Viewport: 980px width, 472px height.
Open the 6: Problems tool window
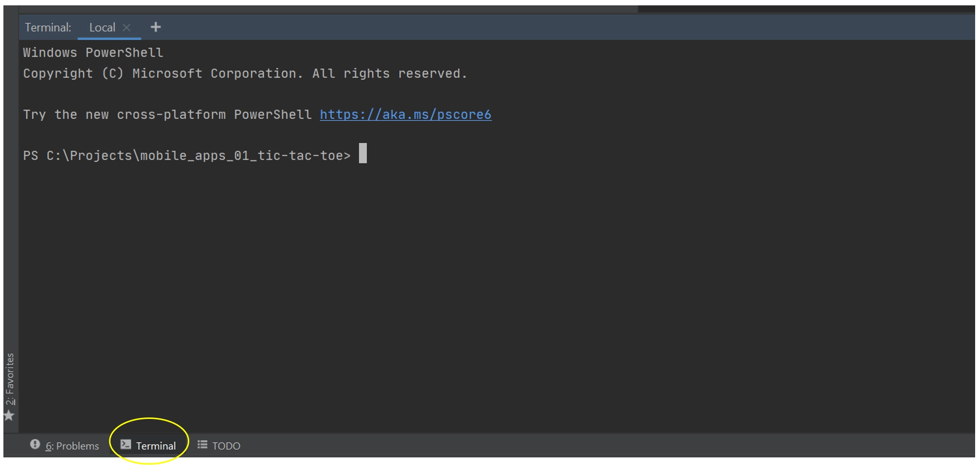point(72,446)
